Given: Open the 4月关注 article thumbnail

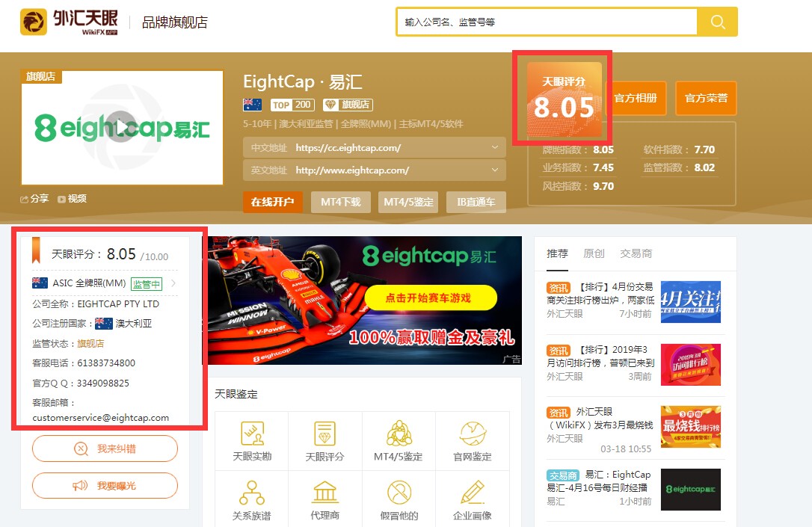Looking at the screenshot, I should pyautogui.click(x=691, y=302).
